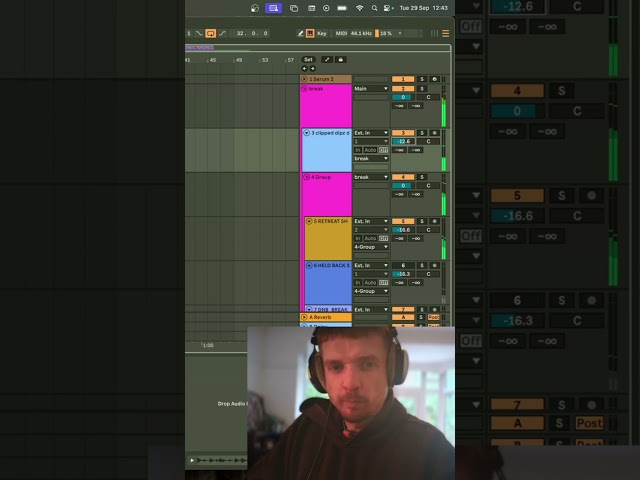This screenshot has width=640, height=480.
Task: Toggle the Loop switch in the transport
Action: (211, 33)
